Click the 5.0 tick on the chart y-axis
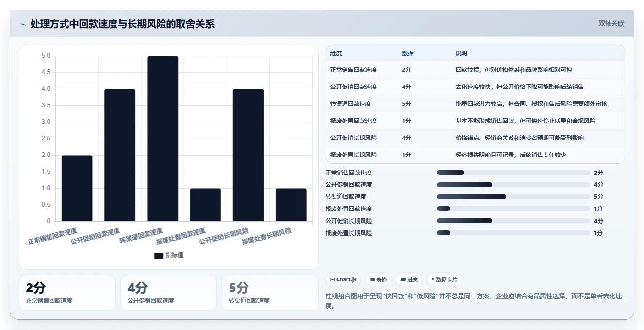 pos(46,56)
